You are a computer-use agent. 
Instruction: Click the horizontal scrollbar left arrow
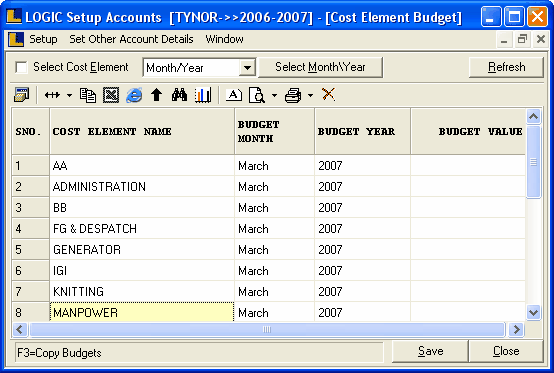point(20,330)
